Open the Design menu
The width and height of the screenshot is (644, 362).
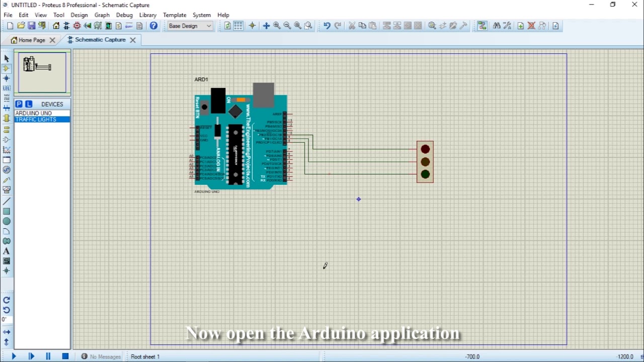tap(79, 15)
